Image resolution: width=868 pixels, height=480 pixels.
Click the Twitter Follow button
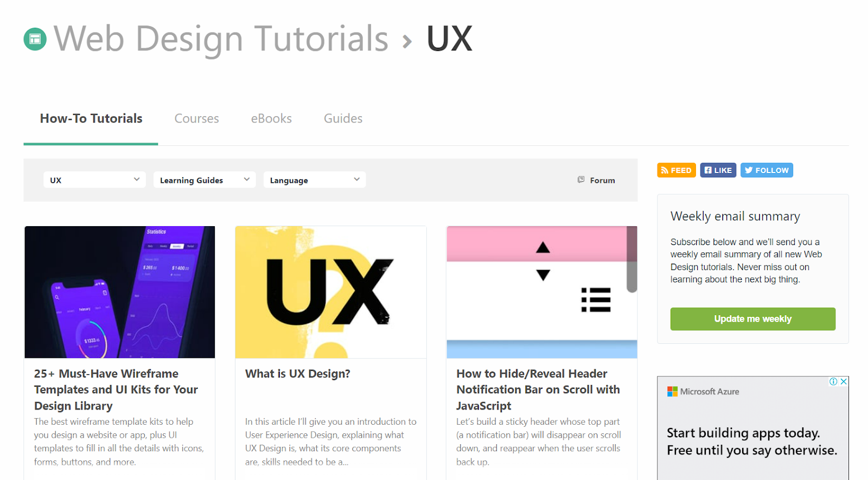(766, 170)
